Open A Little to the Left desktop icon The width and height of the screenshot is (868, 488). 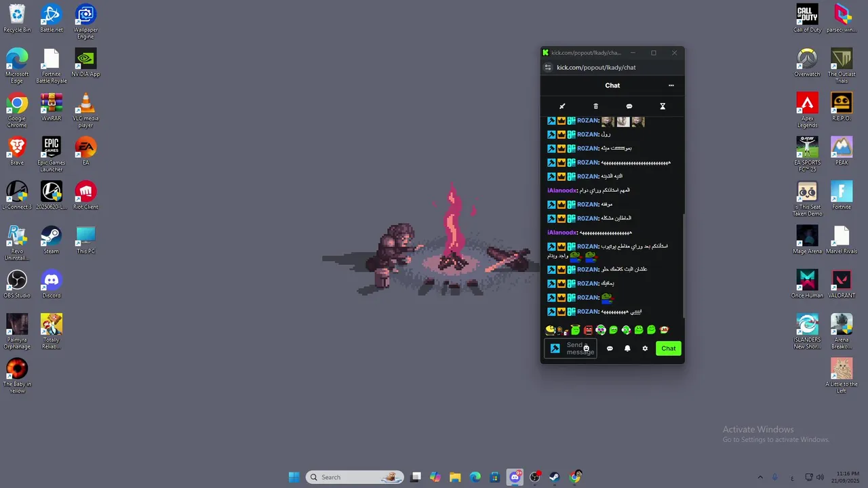(842, 376)
